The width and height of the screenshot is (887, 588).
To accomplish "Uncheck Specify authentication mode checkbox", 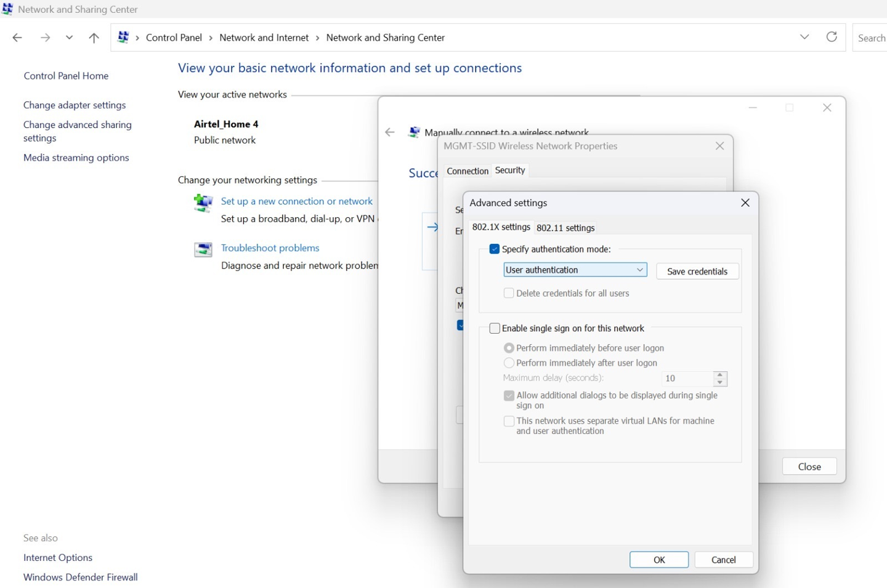I will point(494,249).
